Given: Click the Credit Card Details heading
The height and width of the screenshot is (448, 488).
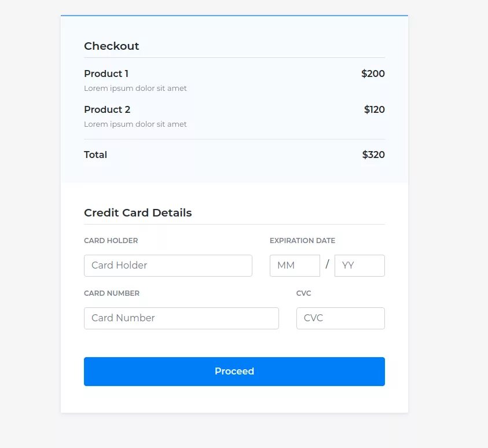Looking at the screenshot, I should 138,213.
